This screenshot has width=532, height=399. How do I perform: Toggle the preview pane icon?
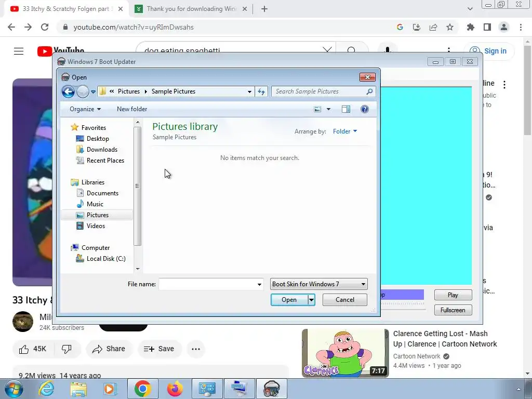tap(345, 109)
